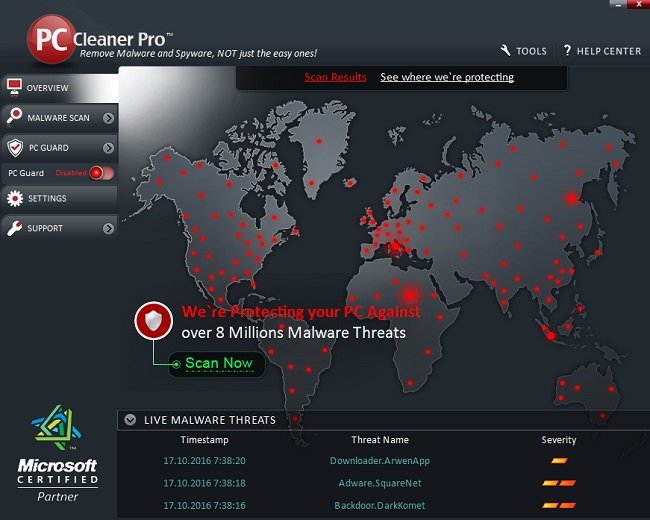Click the Timestamp column header

[204, 440]
